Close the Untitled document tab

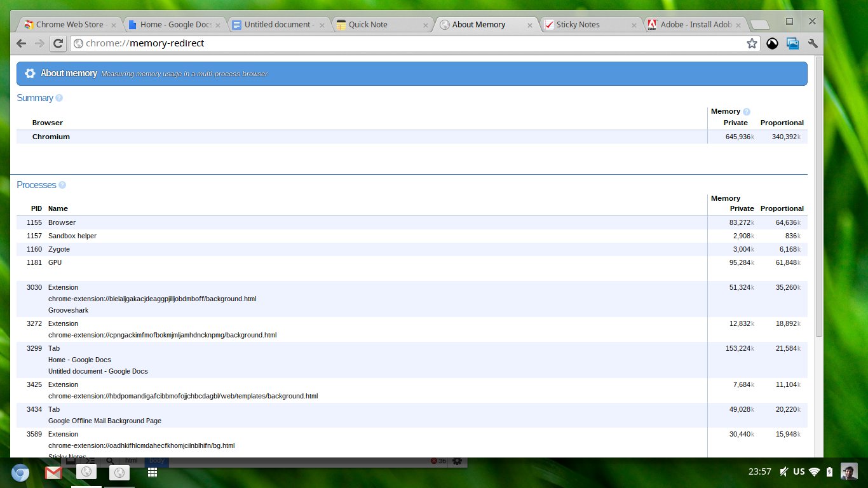click(x=322, y=25)
